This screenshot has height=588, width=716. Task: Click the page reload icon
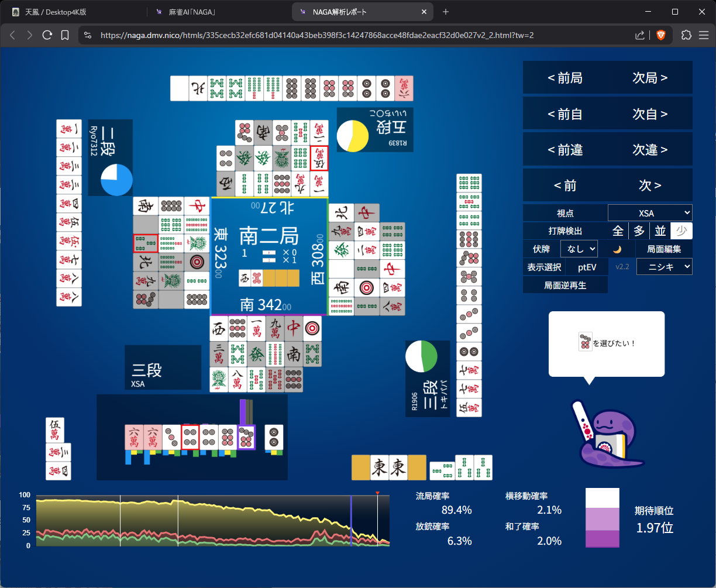pyautogui.click(x=47, y=35)
